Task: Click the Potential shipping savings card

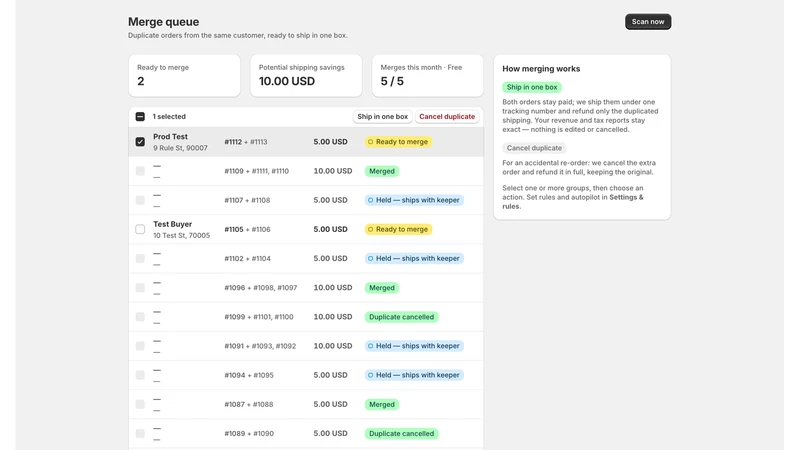Action: point(306,76)
